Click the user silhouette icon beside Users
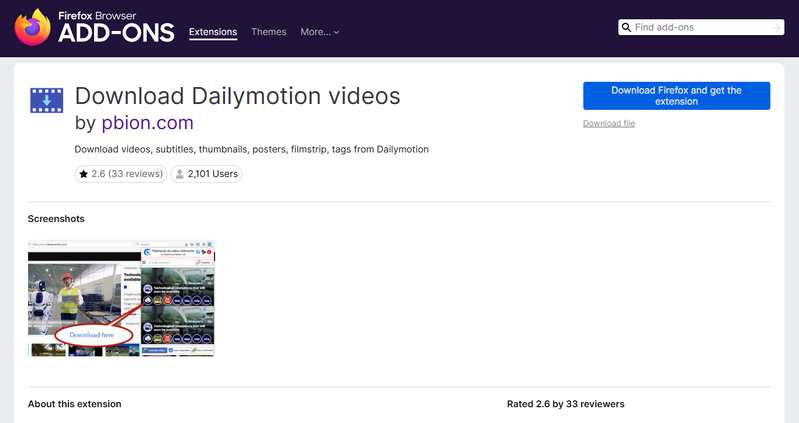 tap(179, 174)
